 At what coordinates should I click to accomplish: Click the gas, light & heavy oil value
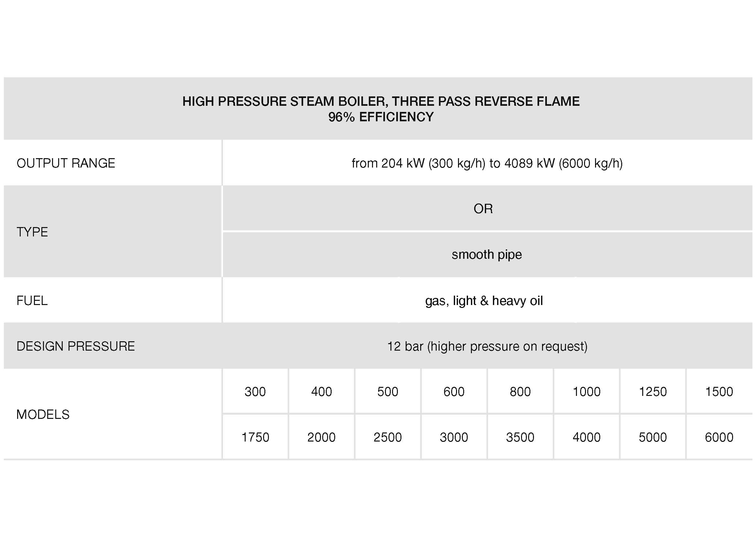tap(484, 301)
